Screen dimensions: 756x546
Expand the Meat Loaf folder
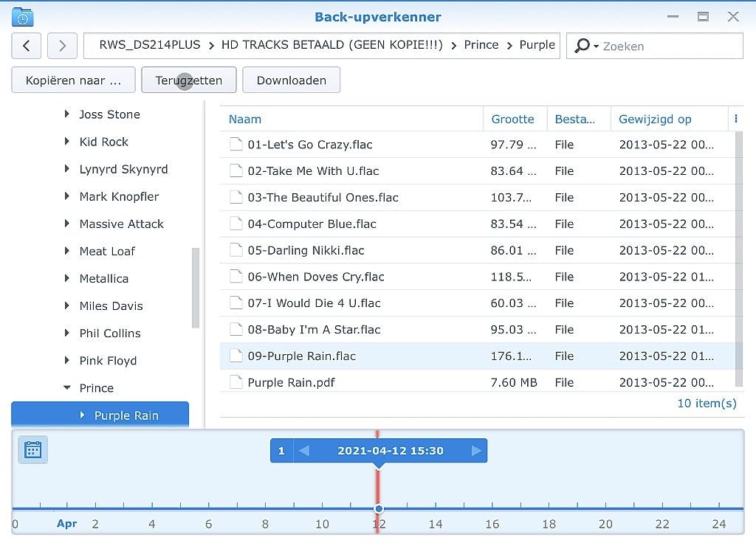[67, 251]
